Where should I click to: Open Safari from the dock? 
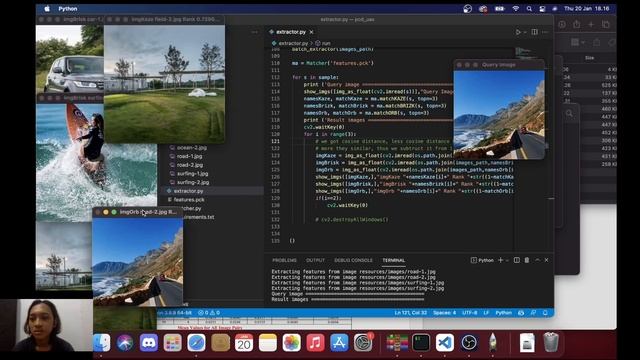tap(196, 342)
